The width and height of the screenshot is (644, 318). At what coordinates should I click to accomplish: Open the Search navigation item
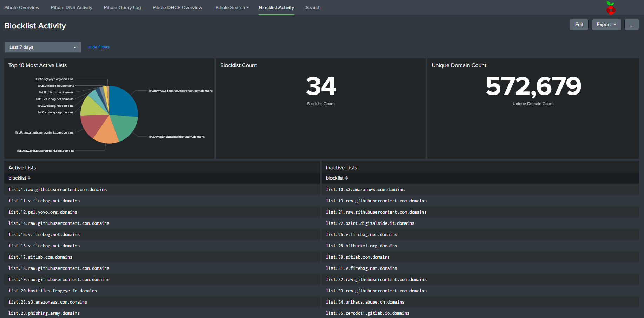[x=313, y=7]
